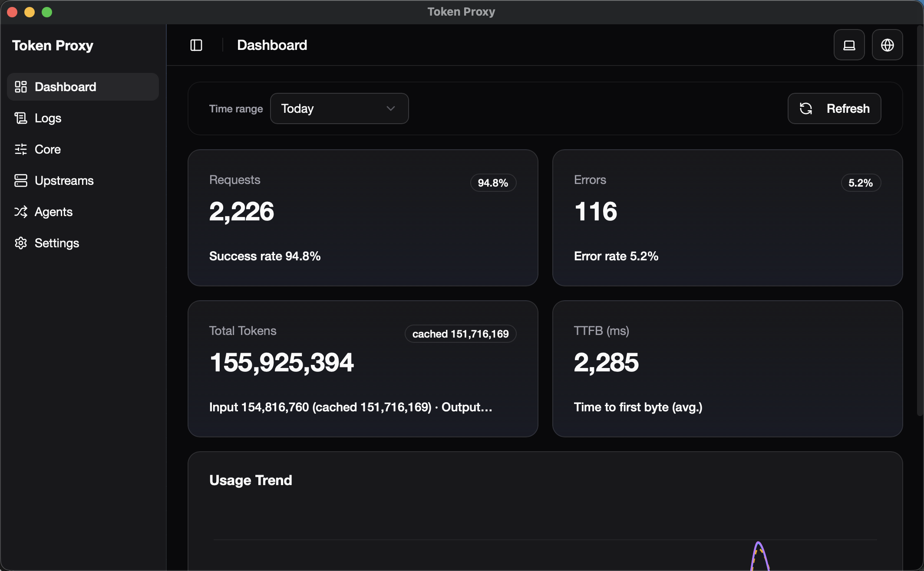Click the Core sliders icon
This screenshot has height=571, width=924.
click(x=20, y=149)
